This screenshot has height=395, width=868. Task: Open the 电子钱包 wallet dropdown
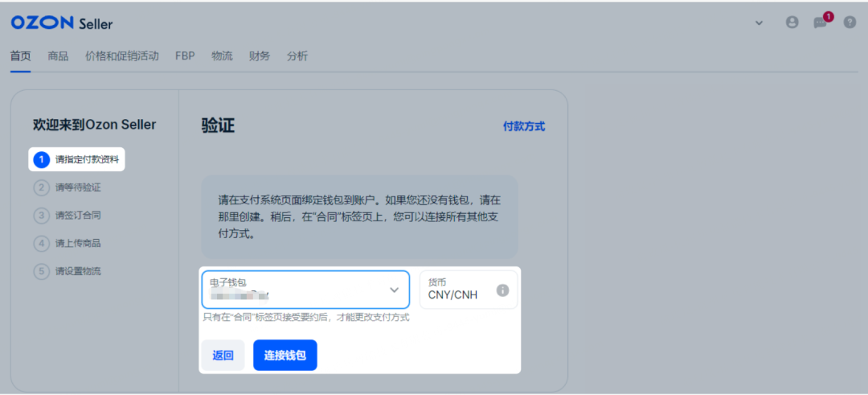(305, 289)
